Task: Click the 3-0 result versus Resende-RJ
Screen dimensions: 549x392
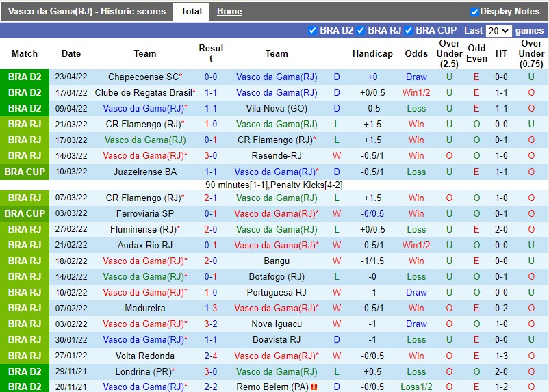Action: (211, 156)
